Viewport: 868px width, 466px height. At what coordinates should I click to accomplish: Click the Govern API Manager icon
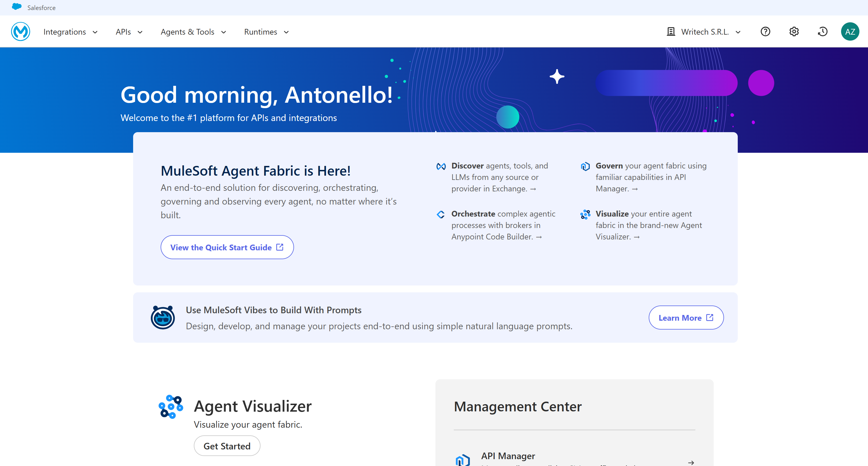point(585,166)
